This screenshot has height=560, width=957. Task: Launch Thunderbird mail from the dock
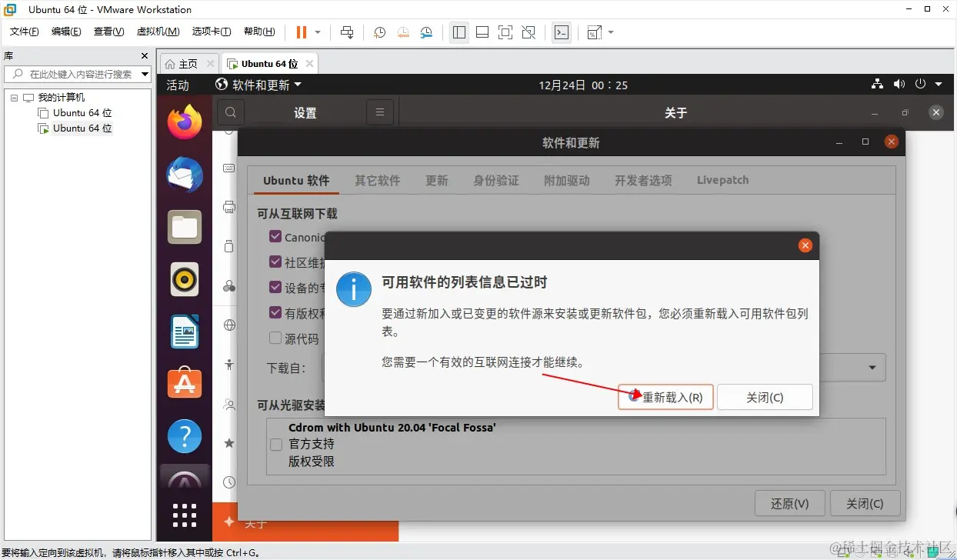coord(185,175)
